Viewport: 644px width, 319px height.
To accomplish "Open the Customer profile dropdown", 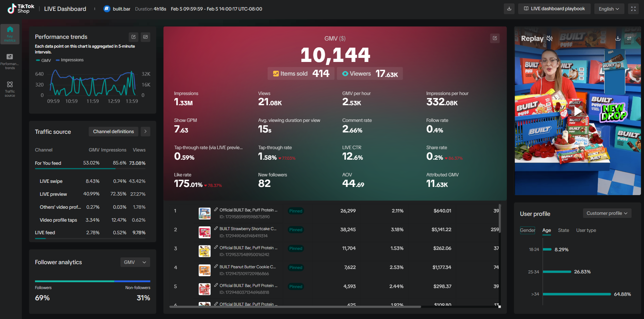I will [x=607, y=213].
